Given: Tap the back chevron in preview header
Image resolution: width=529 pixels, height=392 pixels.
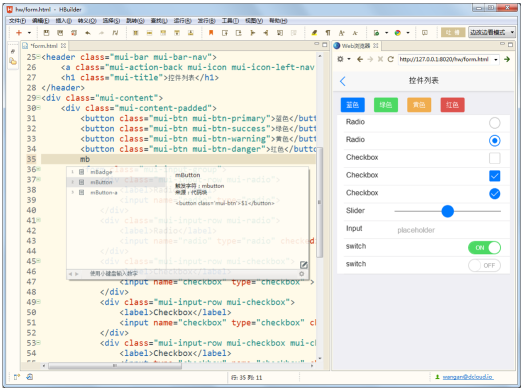Looking at the screenshot, I should (343, 81).
